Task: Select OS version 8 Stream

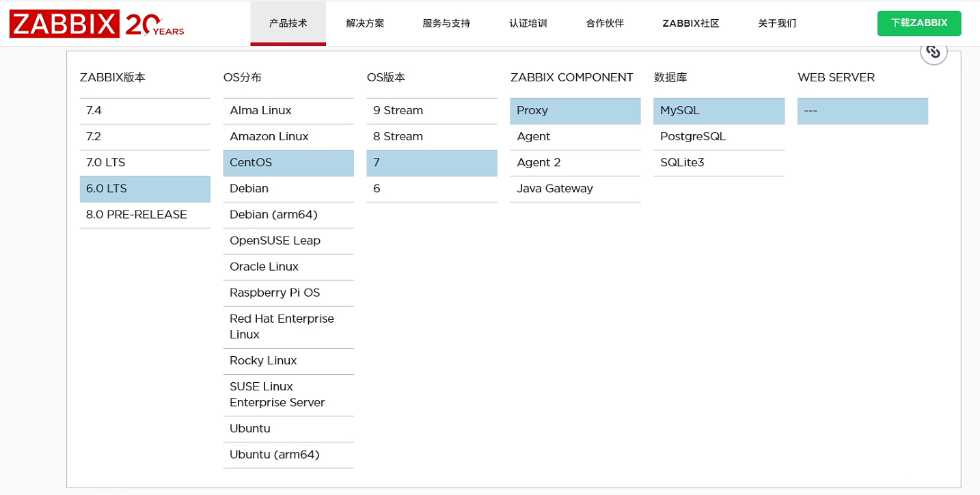Action: point(432,137)
